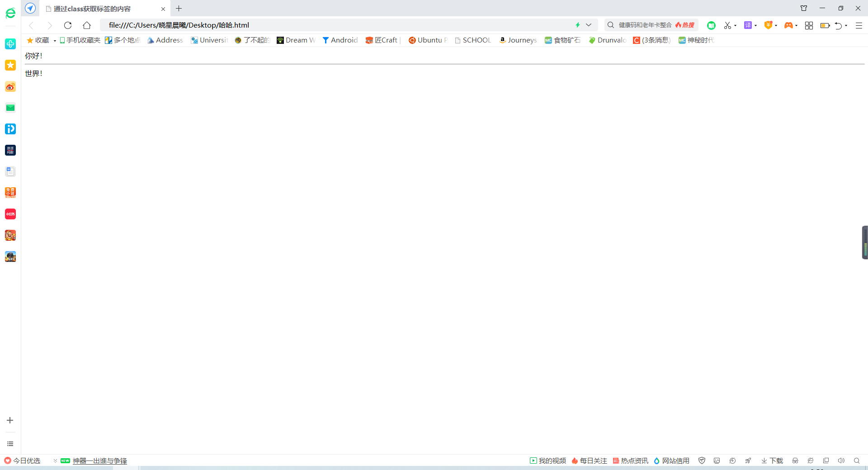Click the undo closed-tab arrow icon
Screen dimensions: 868x470
[839, 25]
